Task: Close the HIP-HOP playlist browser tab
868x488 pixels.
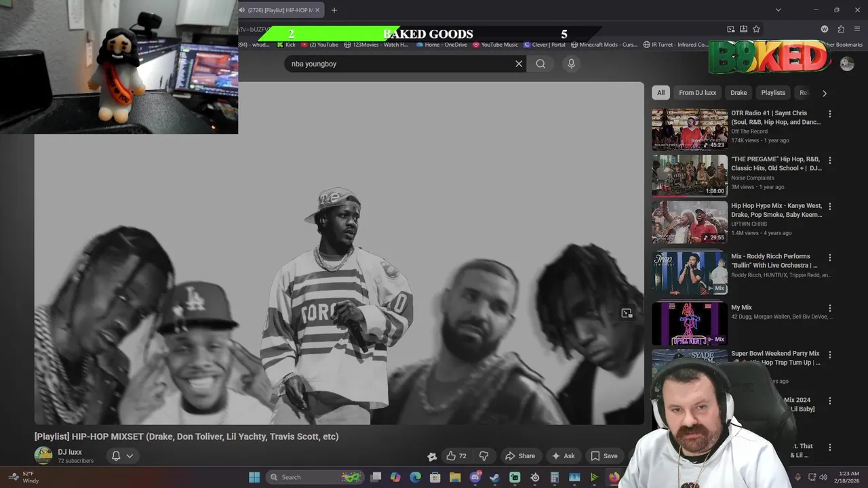Action: (x=316, y=10)
